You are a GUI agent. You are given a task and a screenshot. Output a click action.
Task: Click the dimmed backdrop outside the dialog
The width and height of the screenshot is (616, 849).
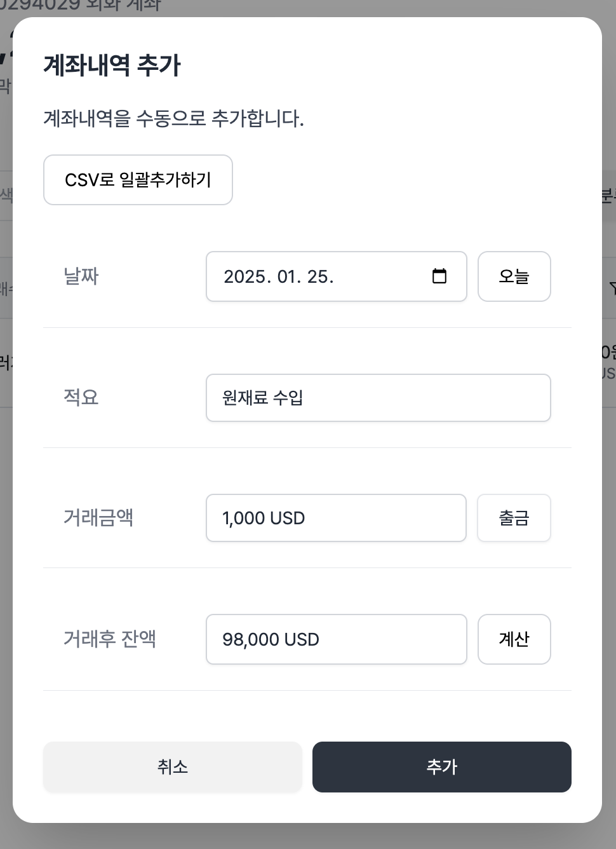[608, 836]
